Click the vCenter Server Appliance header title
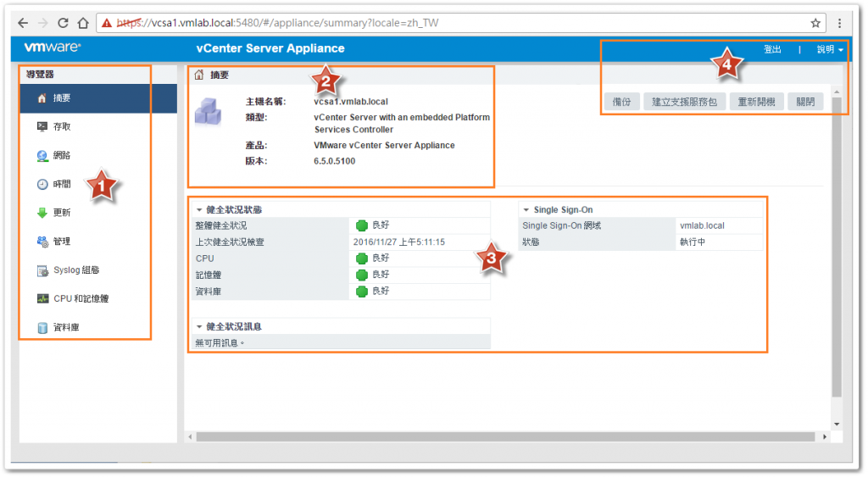Screen dimensions: 868x478 point(270,48)
